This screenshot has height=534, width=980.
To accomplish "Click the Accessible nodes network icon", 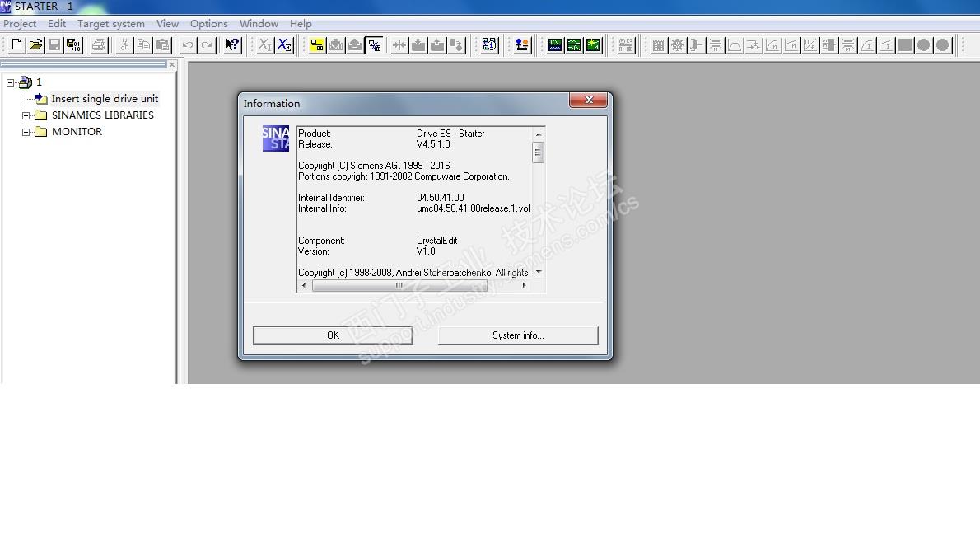I will pos(489,45).
